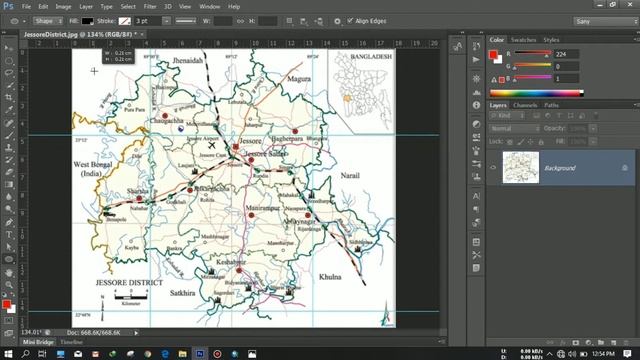Select the Brush tool
Image resolution: width=640 pixels, height=360 pixels.
click(x=9, y=136)
